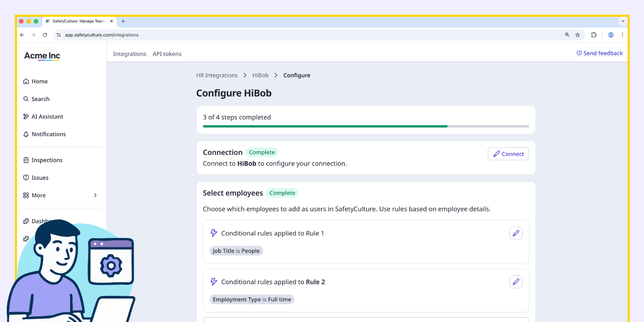The width and height of the screenshot is (644, 322).
Task: Edit Rule 2 using pencil icon
Action: click(516, 282)
